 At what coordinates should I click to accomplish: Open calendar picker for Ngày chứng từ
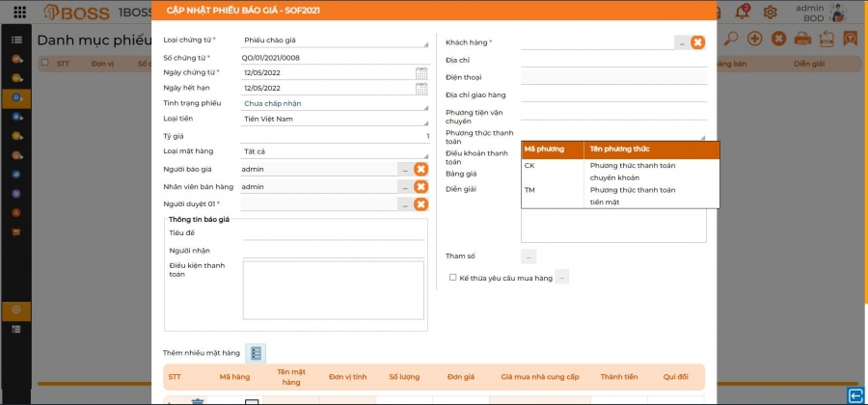point(421,72)
